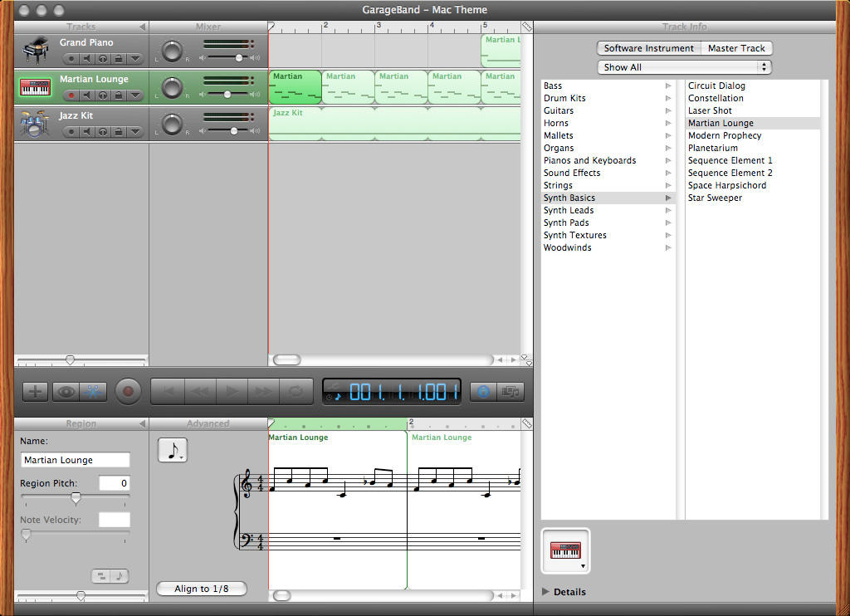Select Drum Kits instrument category
Viewport: 850px width, 616px height.
tap(608, 98)
